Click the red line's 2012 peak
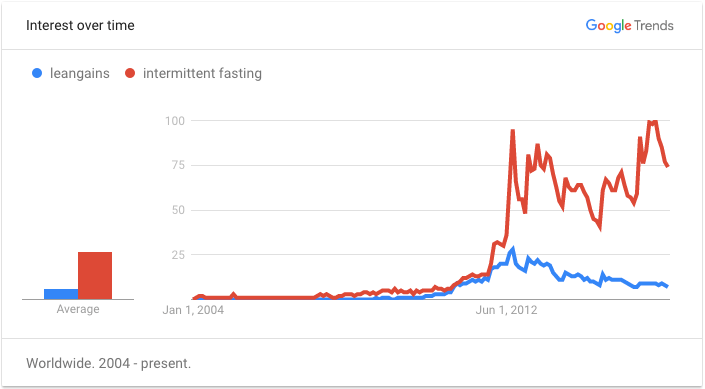Viewport: 705px width, 389px height. (x=513, y=131)
